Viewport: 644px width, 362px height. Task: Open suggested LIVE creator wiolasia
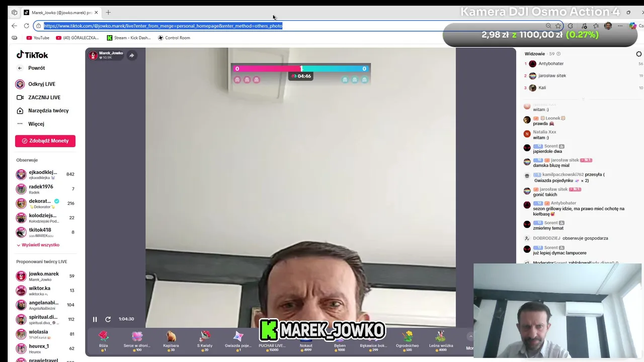tap(45, 334)
